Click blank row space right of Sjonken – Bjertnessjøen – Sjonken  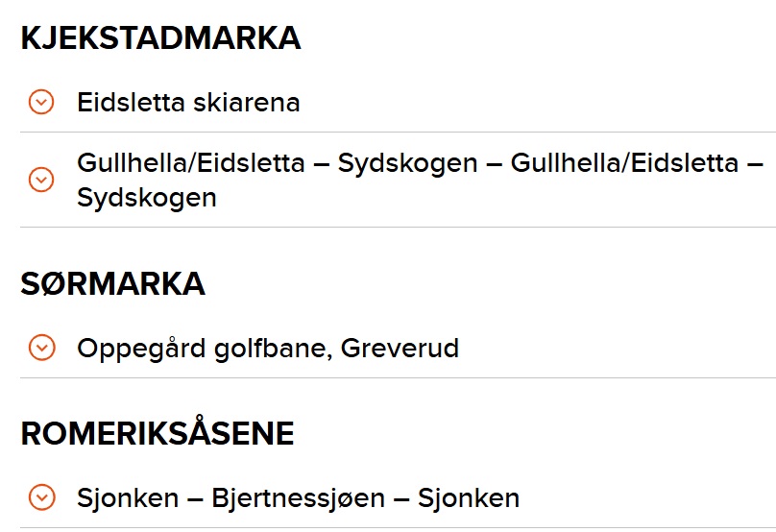pyautogui.click(x=648, y=496)
